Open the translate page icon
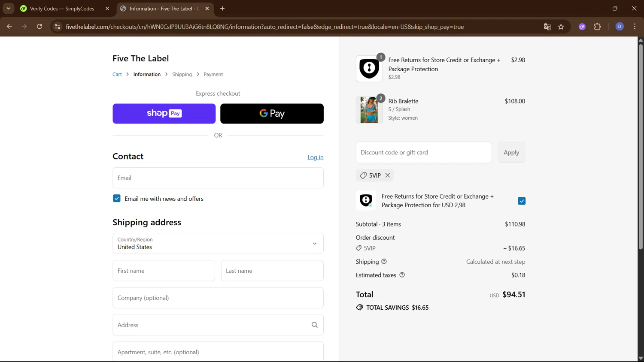This screenshot has width=644, height=362. point(547,27)
